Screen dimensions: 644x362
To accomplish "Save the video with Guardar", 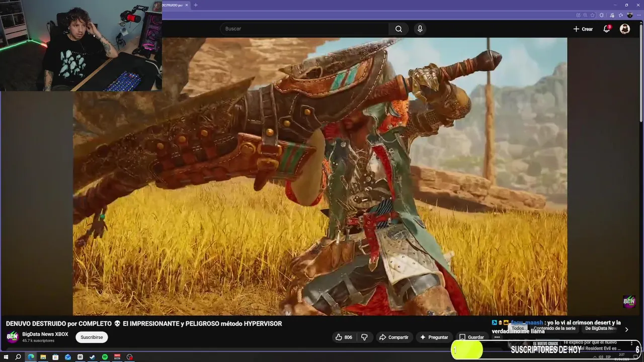I will pos(471,337).
